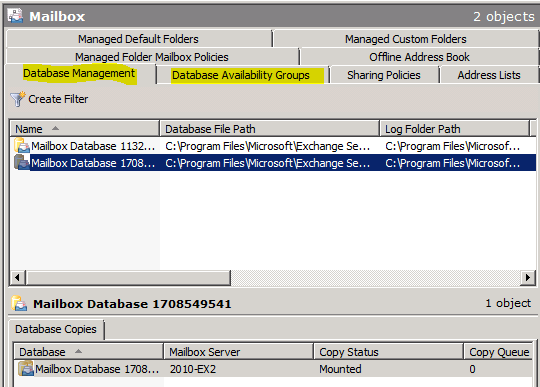Screen dimensions: 540x387
Task: Click database copy icon in Database Copies list
Action: (x=26, y=368)
